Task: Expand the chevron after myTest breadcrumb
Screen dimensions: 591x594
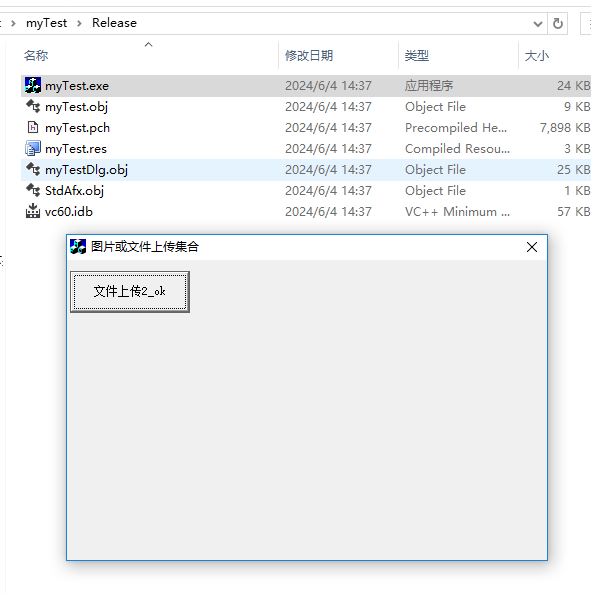Action: 79,23
